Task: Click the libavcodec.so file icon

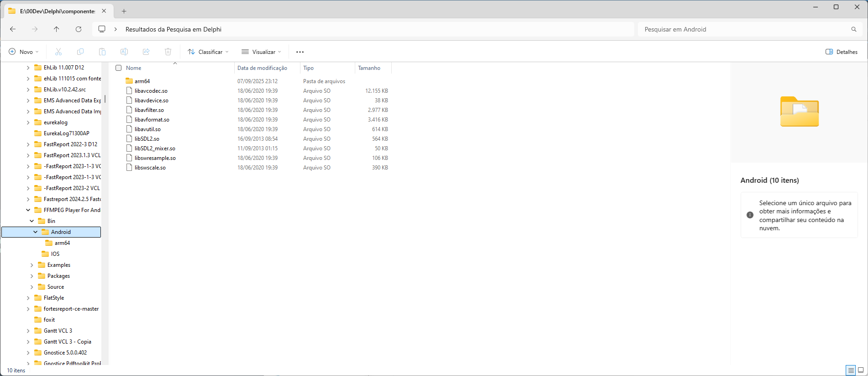Action: [129, 91]
